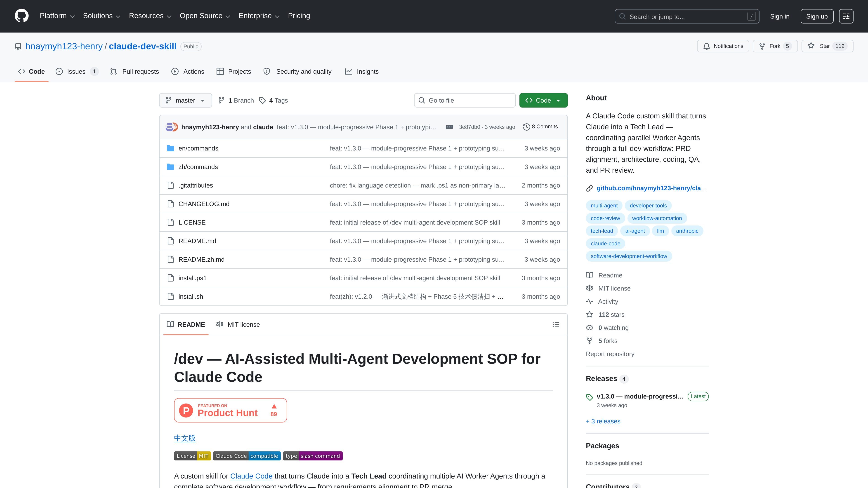The height and width of the screenshot is (488, 868).
Task: Open Notifications for this repository
Action: click(x=723, y=46)
